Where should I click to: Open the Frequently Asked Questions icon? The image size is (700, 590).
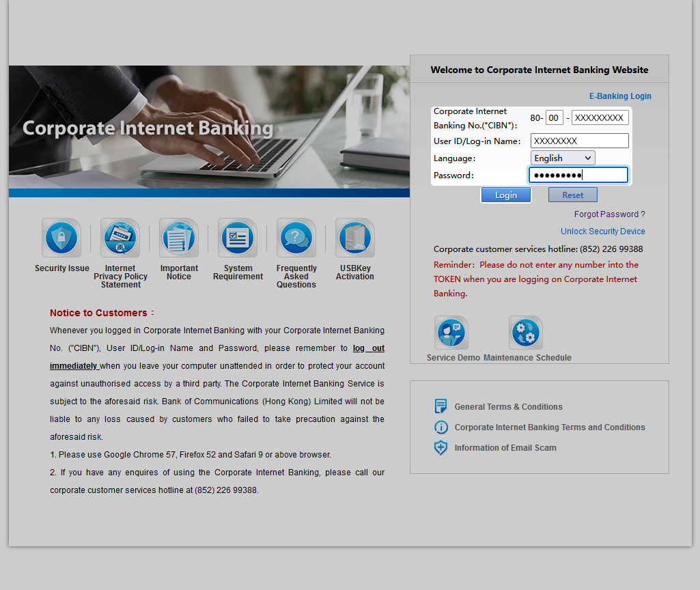coord(296,238)
